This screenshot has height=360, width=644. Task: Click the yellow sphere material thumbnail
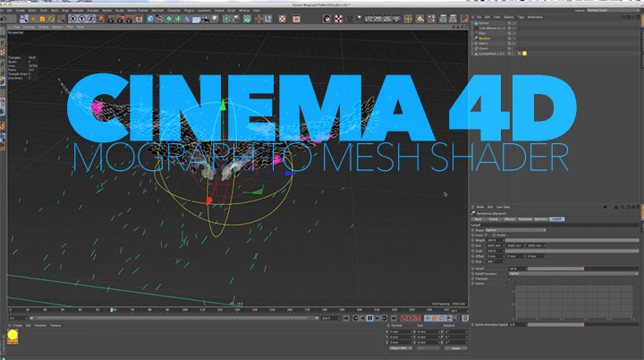[13, 336]
